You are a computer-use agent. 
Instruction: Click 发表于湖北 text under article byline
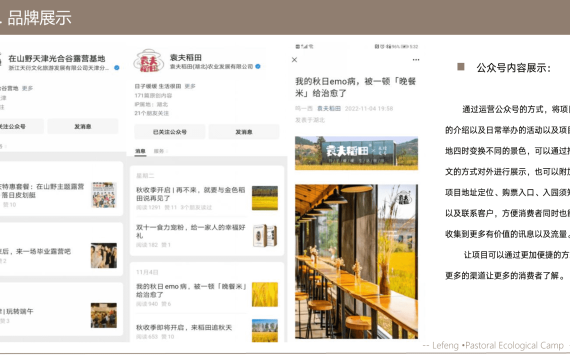click(x=310, y=120)
